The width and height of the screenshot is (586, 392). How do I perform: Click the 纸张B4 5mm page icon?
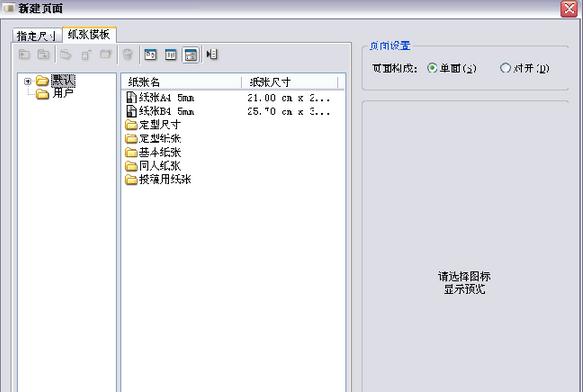pyautogui.click(x=131, y=111)
